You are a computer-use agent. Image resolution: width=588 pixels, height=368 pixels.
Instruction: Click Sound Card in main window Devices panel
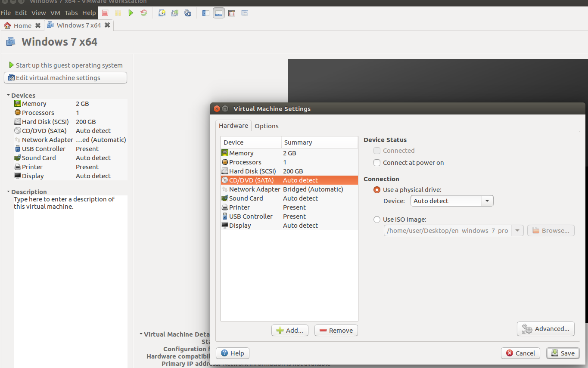tap(71, 158)
